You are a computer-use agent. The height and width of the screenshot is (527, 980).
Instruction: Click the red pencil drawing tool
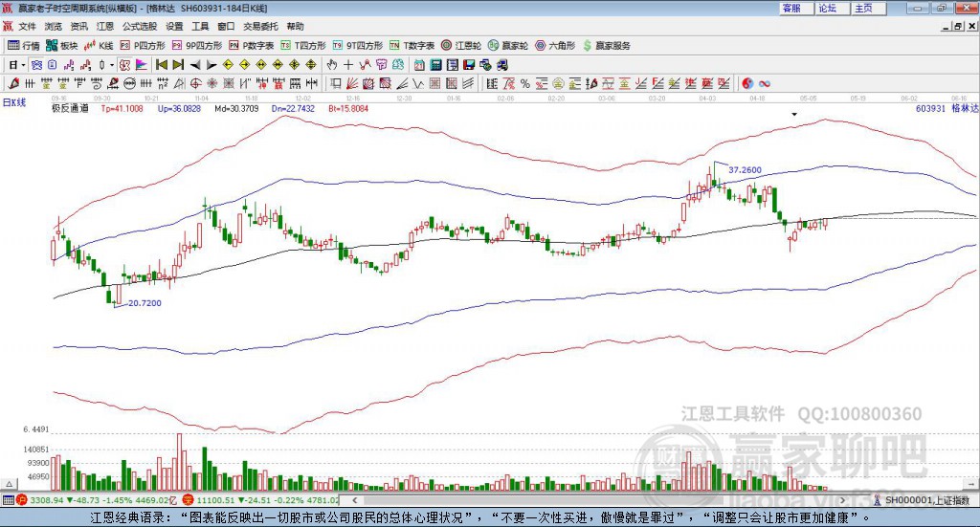[x=13, y=83]
